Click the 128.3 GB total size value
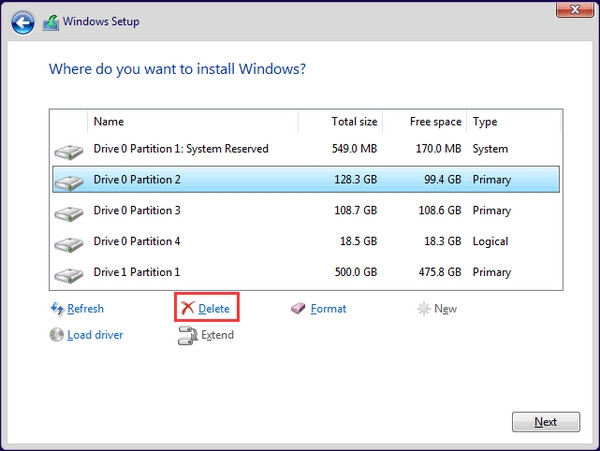The height and width of the screenshot is (451, 600). pyautogui.click(x=356, y=180)
